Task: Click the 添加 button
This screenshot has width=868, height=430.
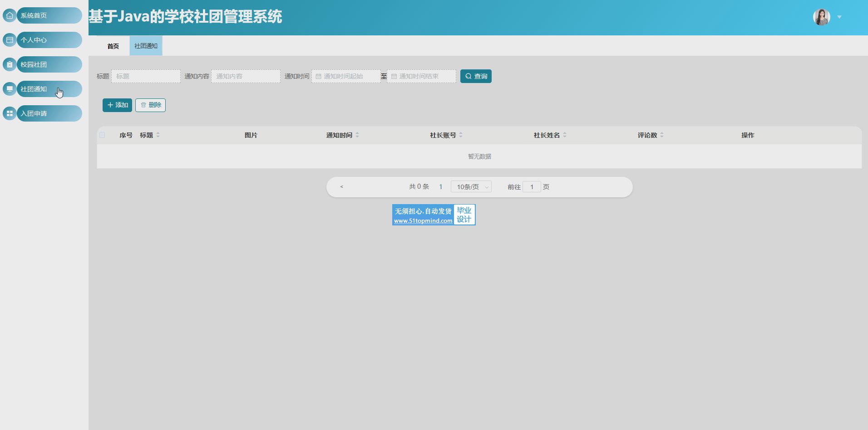Action: click(117, 105)
